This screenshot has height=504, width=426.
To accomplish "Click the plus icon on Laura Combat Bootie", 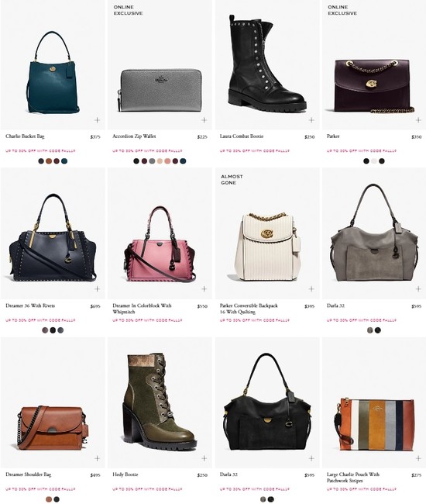I will [x=311, y=120].
